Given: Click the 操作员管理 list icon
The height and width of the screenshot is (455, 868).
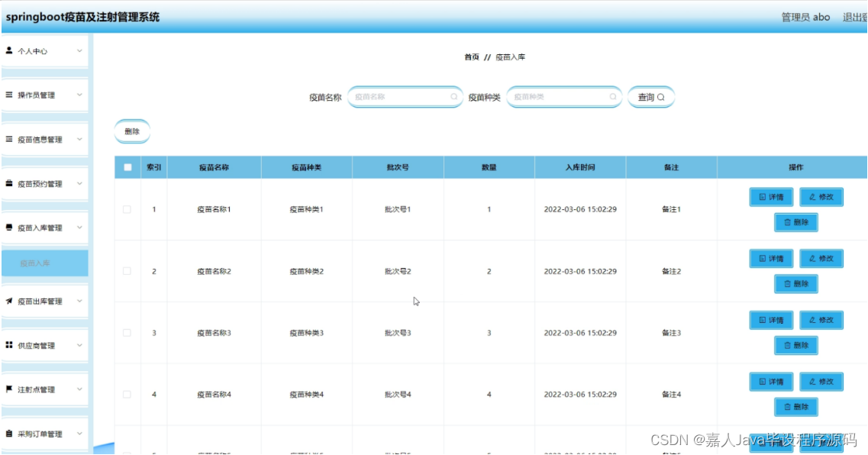Looking at the screenshot, I should [9, 95].
